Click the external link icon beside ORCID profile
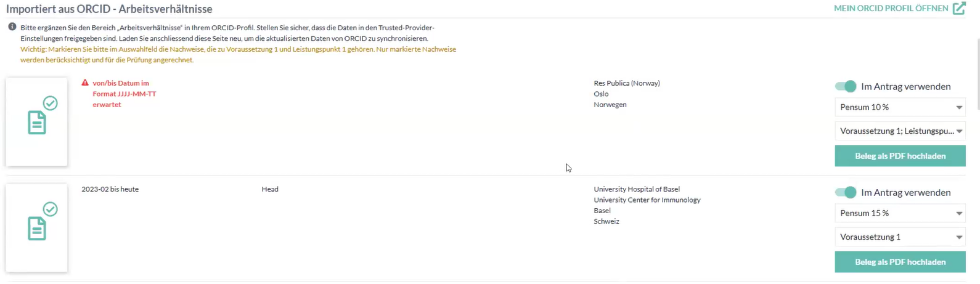Viewport: 980px width, 284px height. point(958,9)
